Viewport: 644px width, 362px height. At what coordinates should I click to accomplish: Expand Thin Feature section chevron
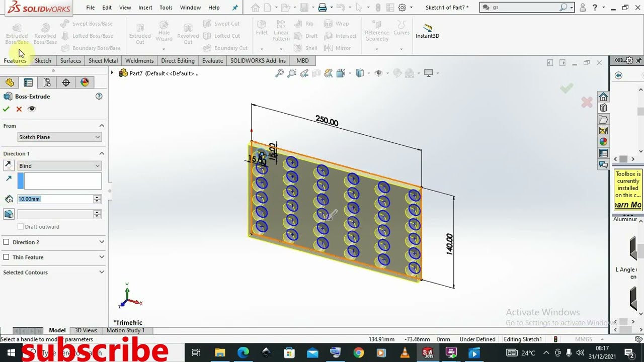coord(102,257)
